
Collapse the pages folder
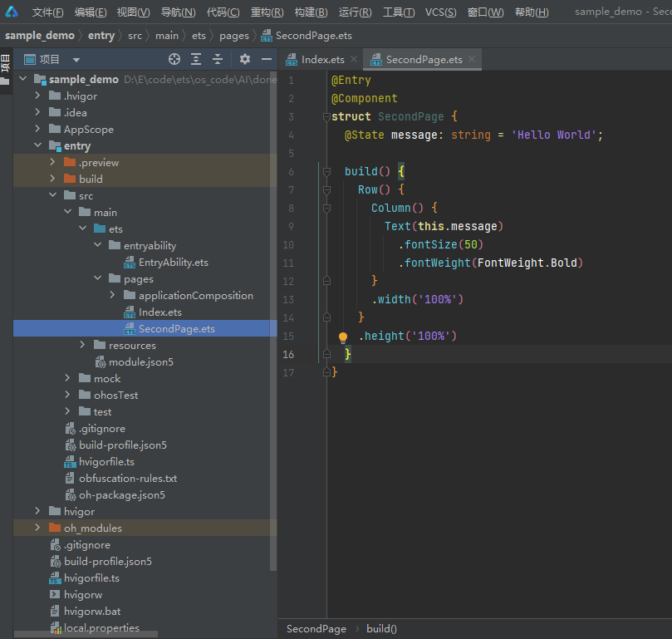click(x=98, y=278)
